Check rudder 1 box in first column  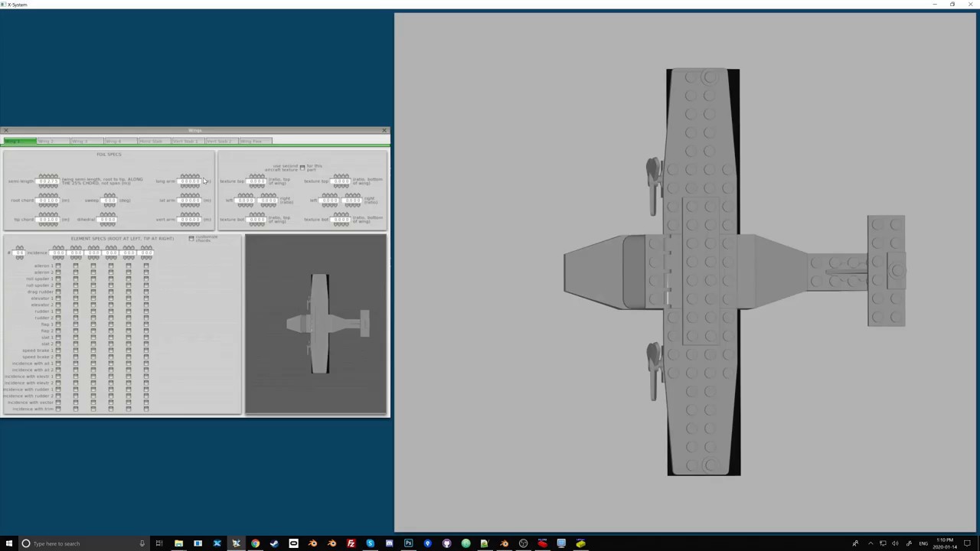click(57, 311)
